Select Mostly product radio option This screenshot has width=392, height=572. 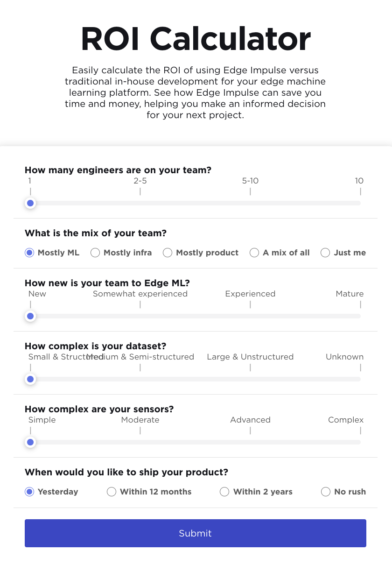pos(168,253)
